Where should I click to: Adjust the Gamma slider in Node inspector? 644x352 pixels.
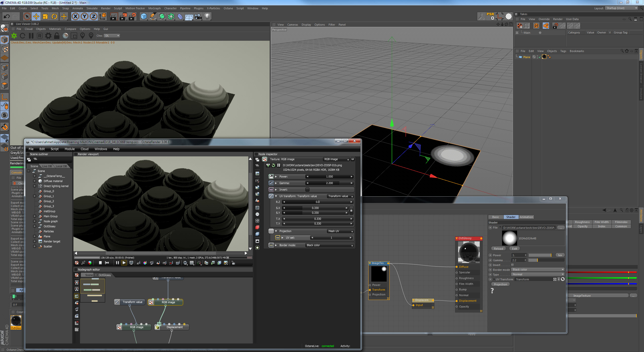[329, 183]
